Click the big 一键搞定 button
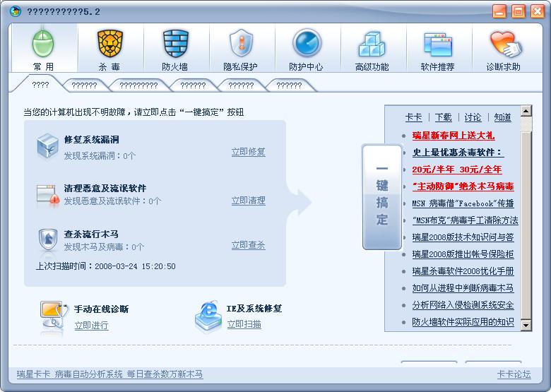The width and height of the screenshot is (551, 392). click(x=382, y=197)
